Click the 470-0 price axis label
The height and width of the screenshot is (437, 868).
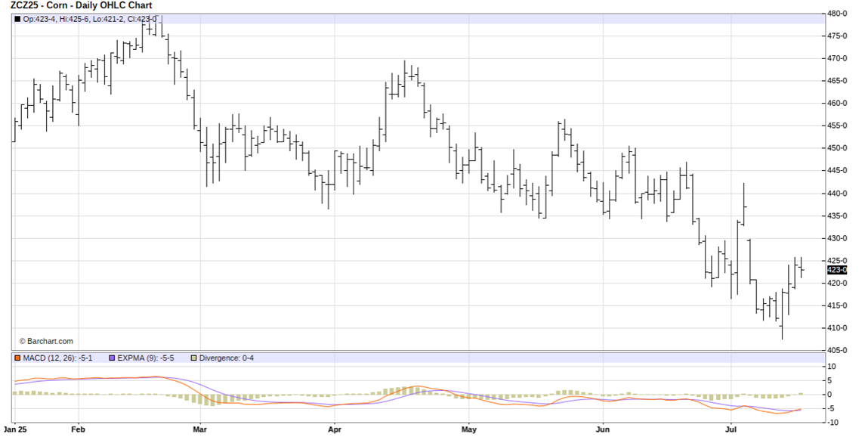[838, 58]
